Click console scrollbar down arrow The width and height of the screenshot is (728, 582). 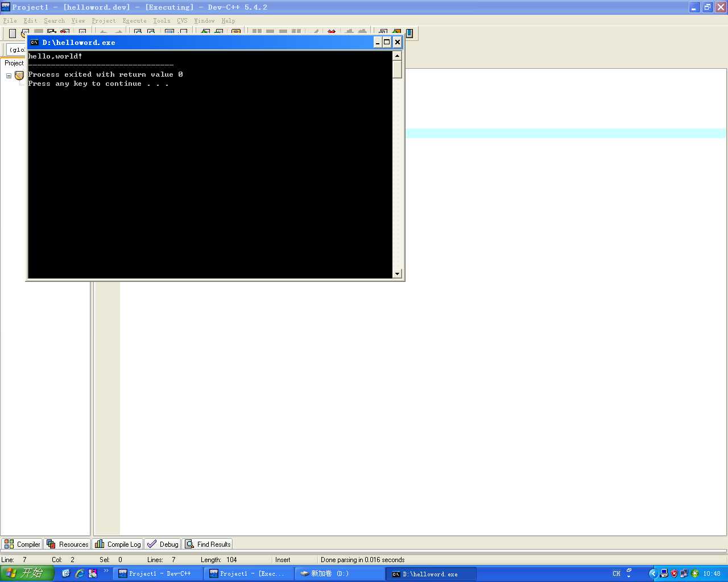pos(397,274)
